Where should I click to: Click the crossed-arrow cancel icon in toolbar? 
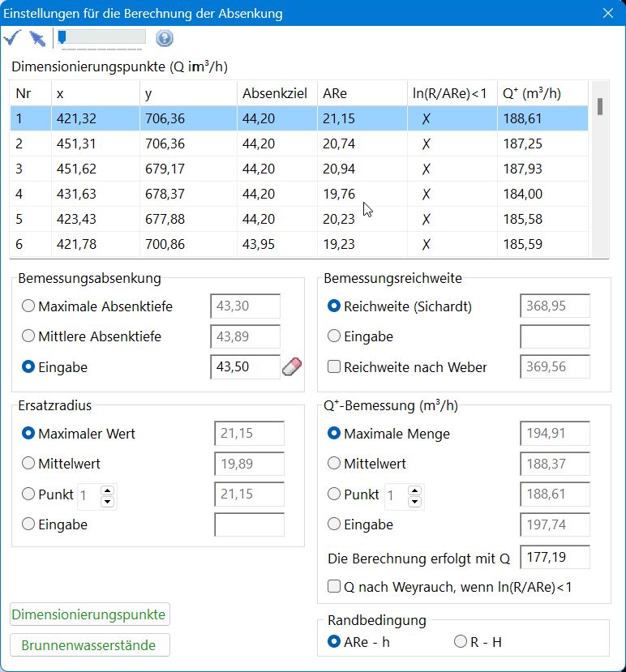tap(36, 38)
